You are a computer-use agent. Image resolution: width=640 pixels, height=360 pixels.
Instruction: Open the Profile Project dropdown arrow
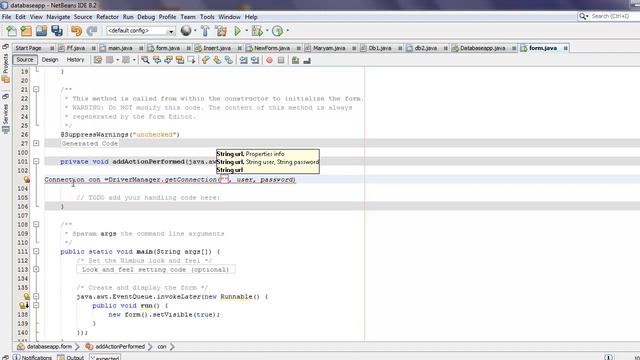click(287, 31)
